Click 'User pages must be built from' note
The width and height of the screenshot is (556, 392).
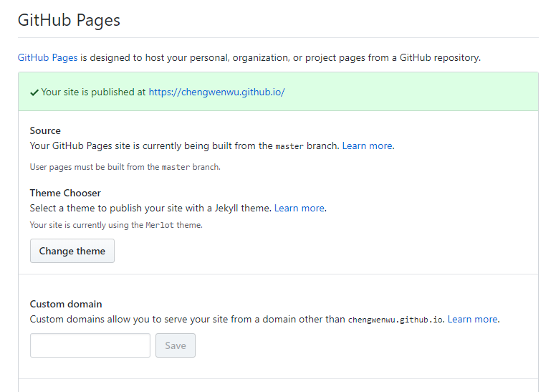pos(125,167)
